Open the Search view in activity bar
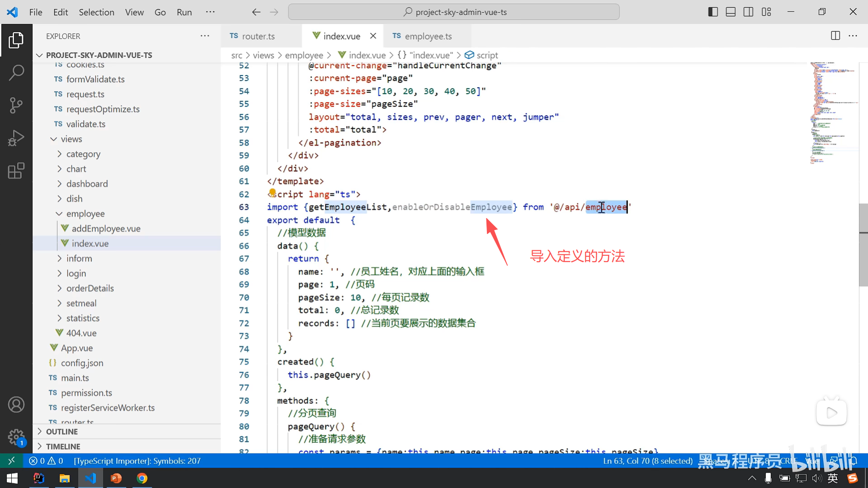The height and width of the screenshot is (488, 868). point(16,72)
